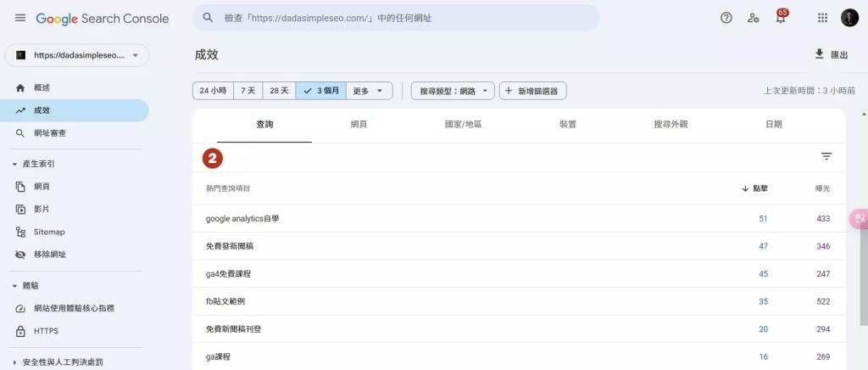868x370 pixels.
Task: Switch to the 國家/地區 tab
Action: pos(464,125)
